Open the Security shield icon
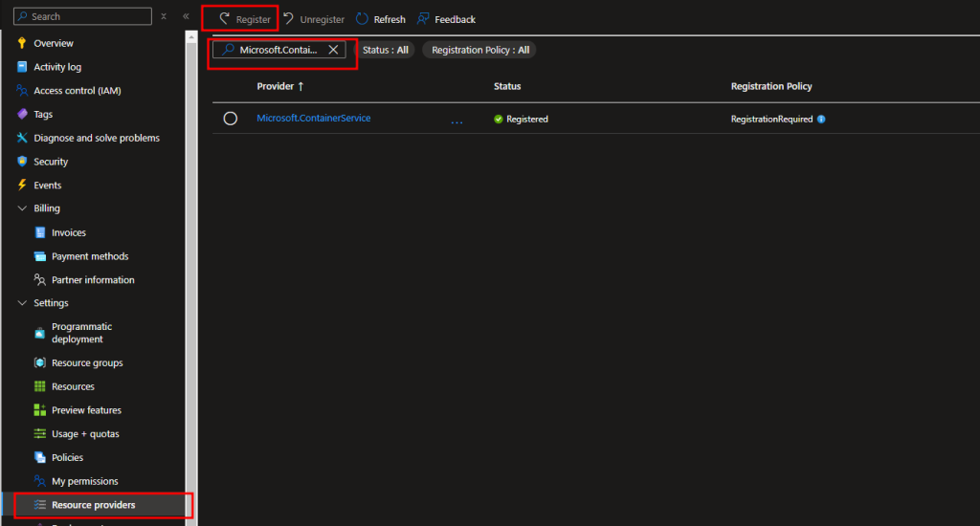The width and height of the screenshot is (980, 526). click(22, 162)
